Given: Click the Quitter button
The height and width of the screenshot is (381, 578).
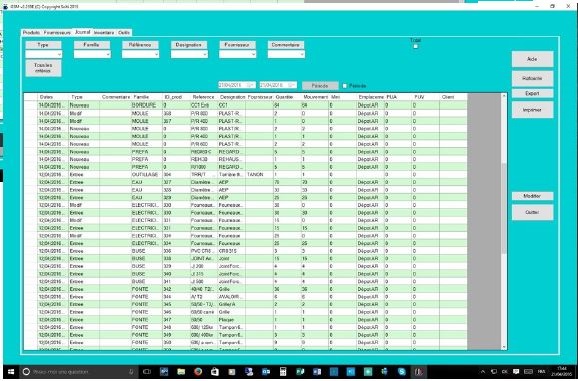Looking at the screenshot, I should 532,212.
